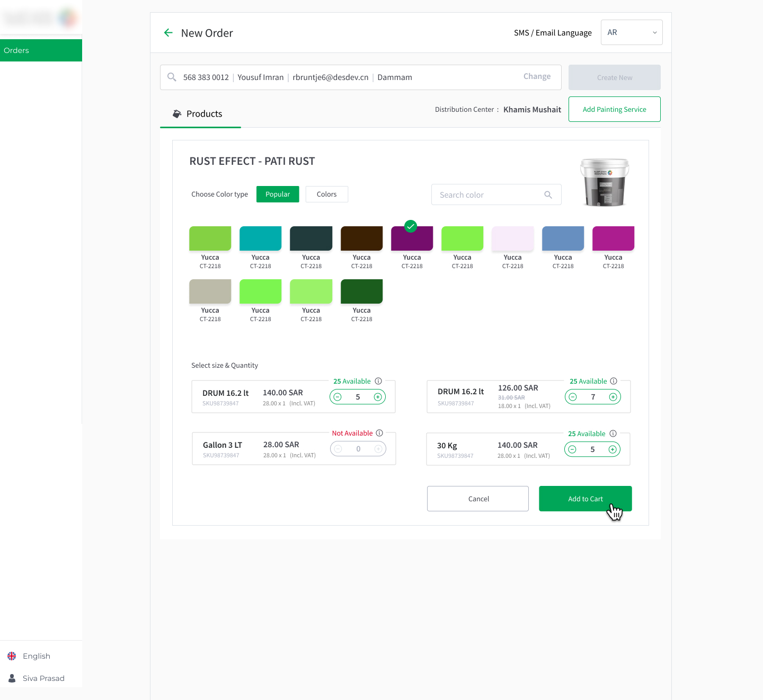Viewport: 763px width, 700px height.
Task: Open Siva Prasad user menu
Action: coord(43,678)
